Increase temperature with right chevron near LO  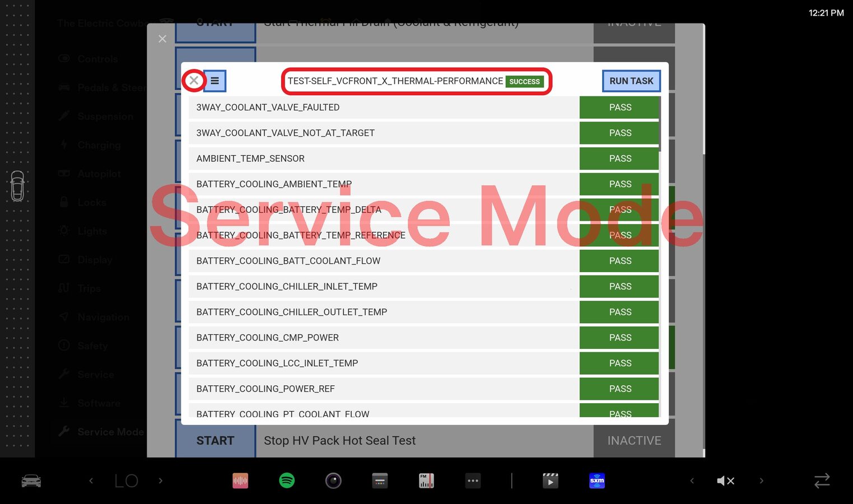click(161, 480)
